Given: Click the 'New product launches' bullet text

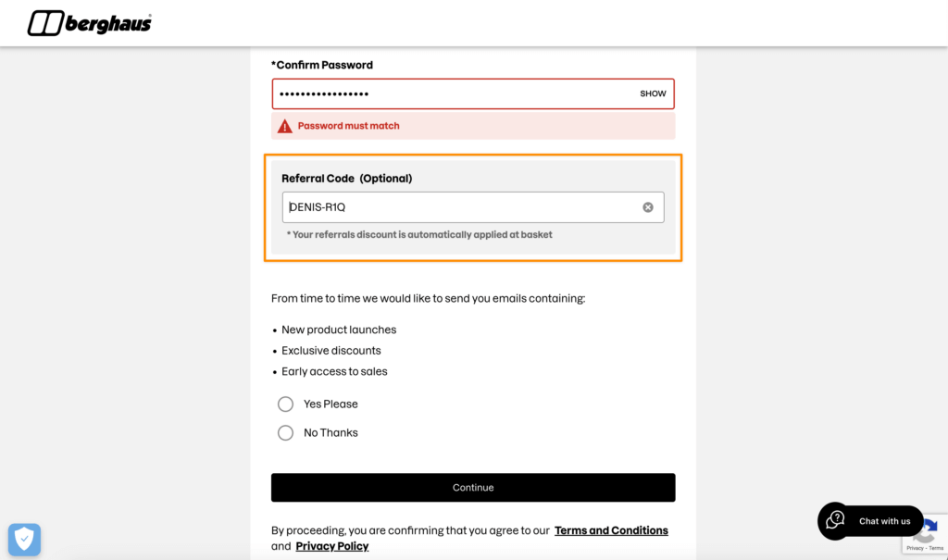Looking at the screenshot, I should (339, 330).
